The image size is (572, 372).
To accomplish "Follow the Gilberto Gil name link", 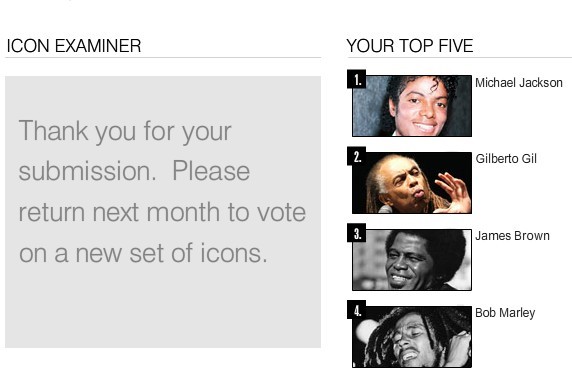I will point(506,159).
